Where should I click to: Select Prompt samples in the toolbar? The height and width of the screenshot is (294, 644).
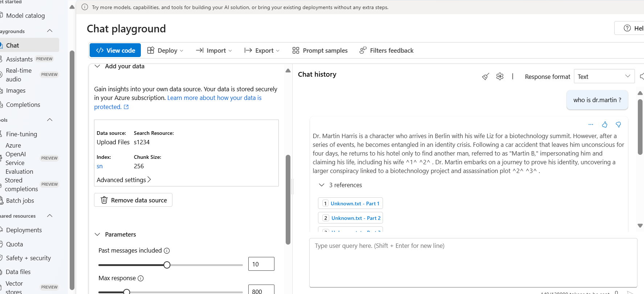320,51
